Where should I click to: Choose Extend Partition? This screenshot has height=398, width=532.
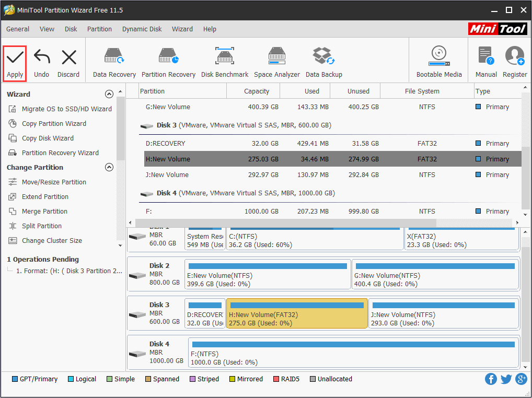click(38, 196)
